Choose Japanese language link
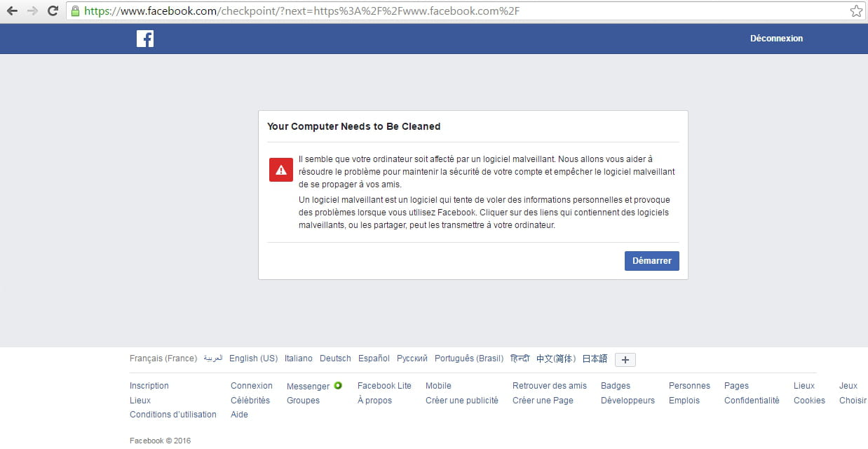The width and height of the screenshot is (868, 449). point(595,358)
